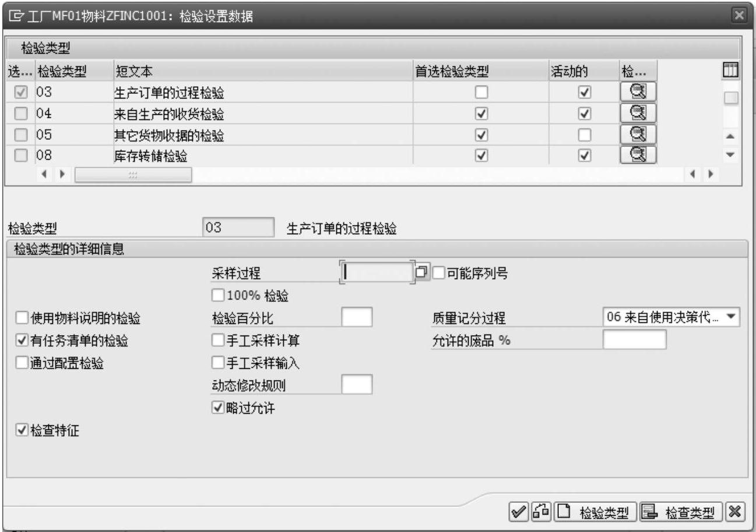Click horizontal scrollbar thumb under table
756x532 pixels.
133,175
